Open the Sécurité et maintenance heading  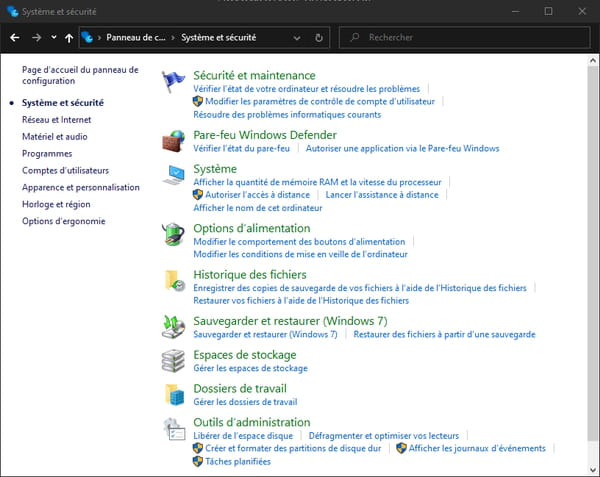click(x=254, y=75)
